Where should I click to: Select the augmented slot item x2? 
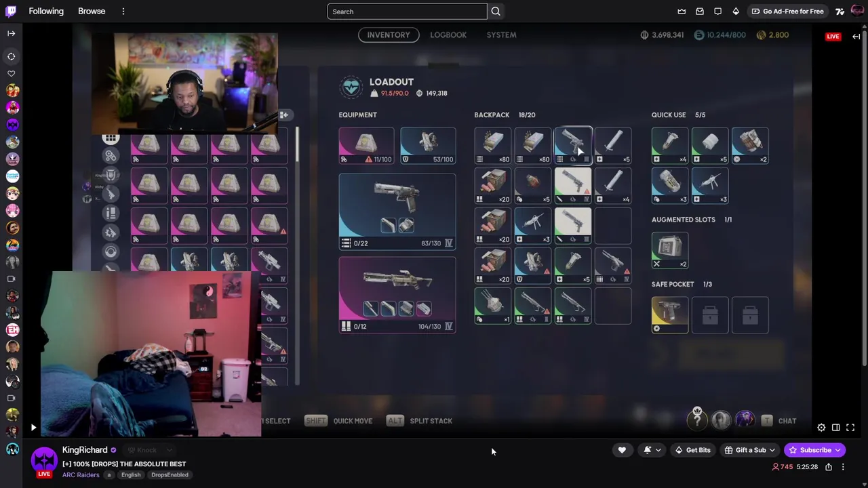click(x=670, y=251)
